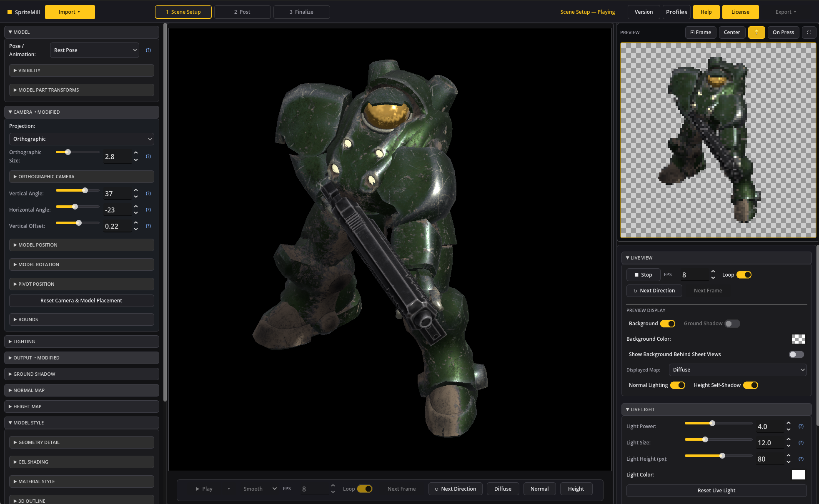Viewport: 819px width, 504px height.
Task: Expand Model Part Transforms section
Action: (x=82, y=90)
